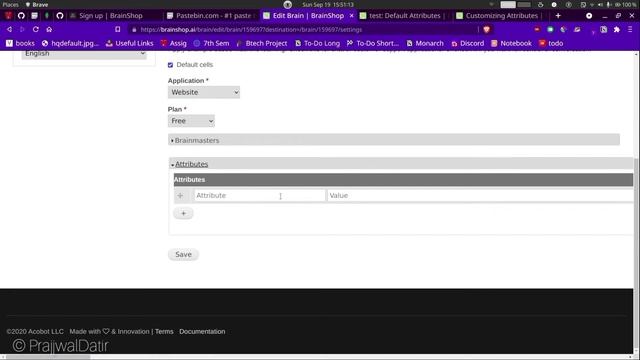Viewport: 640px width, 360px height.
Task: Click the teal extension icon in toolbar
Action: click(550, 29)
